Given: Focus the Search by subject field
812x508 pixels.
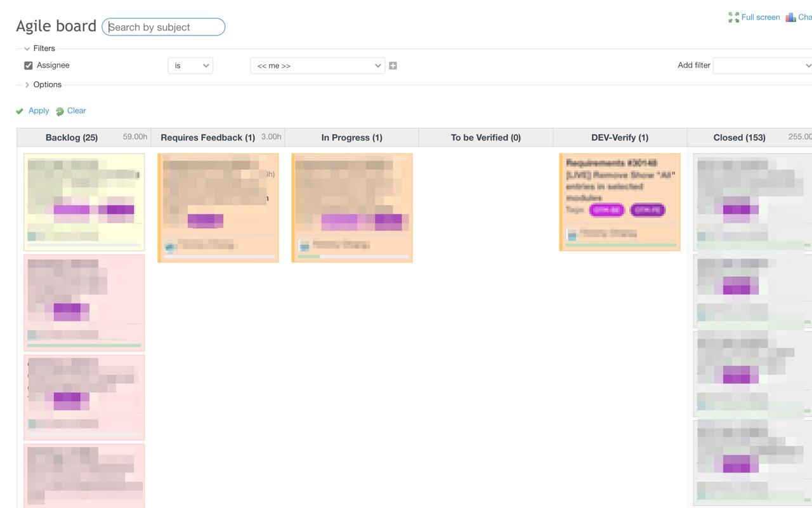Looking at the screenshot, I should coord(164,27).
